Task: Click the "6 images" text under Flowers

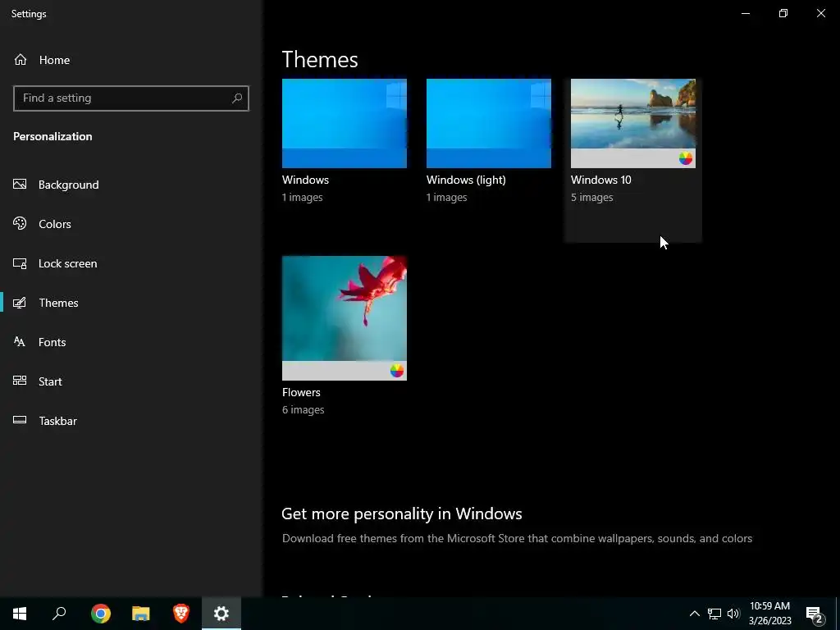Action: 304,410
